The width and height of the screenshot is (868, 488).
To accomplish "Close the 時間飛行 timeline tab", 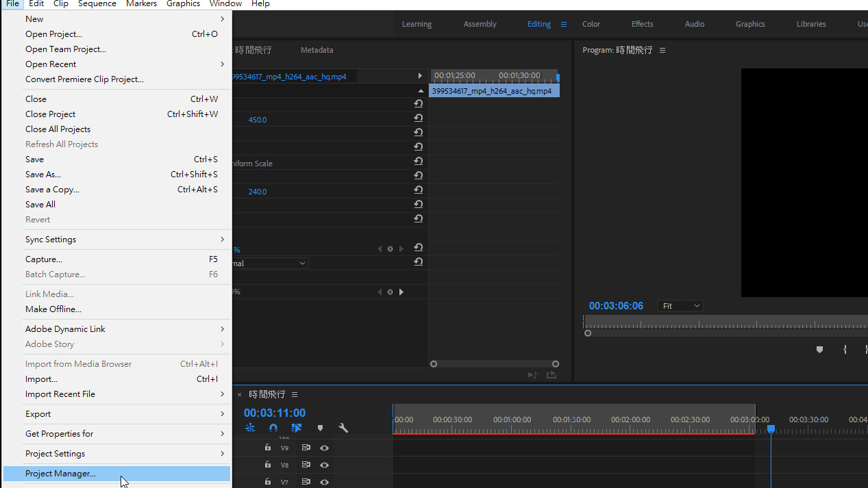I will tap(239, 395).
